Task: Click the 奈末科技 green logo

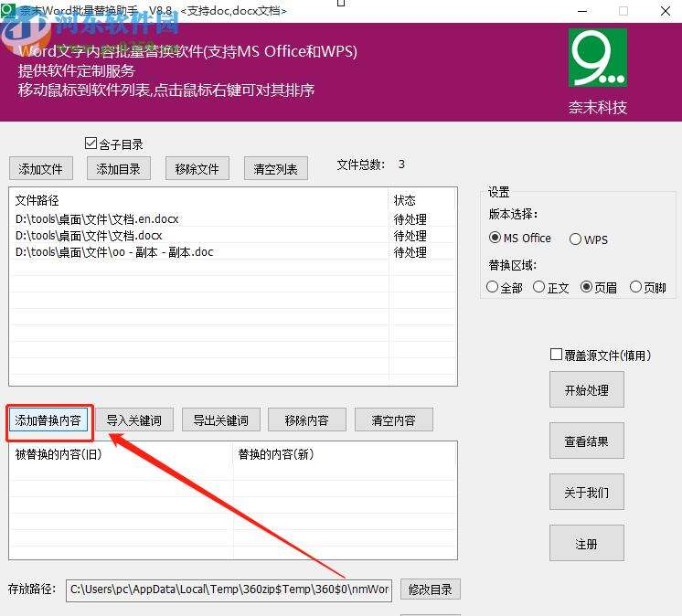Action: coord(598,58)
